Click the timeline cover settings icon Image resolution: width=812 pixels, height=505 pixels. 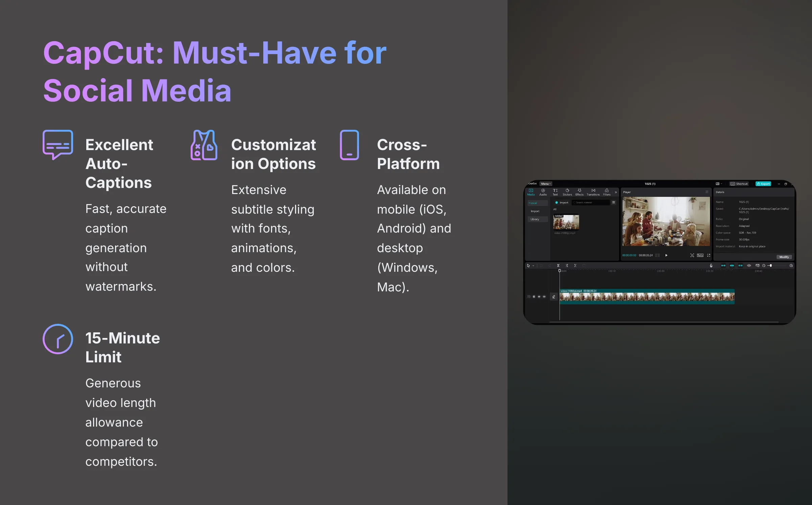758,266
